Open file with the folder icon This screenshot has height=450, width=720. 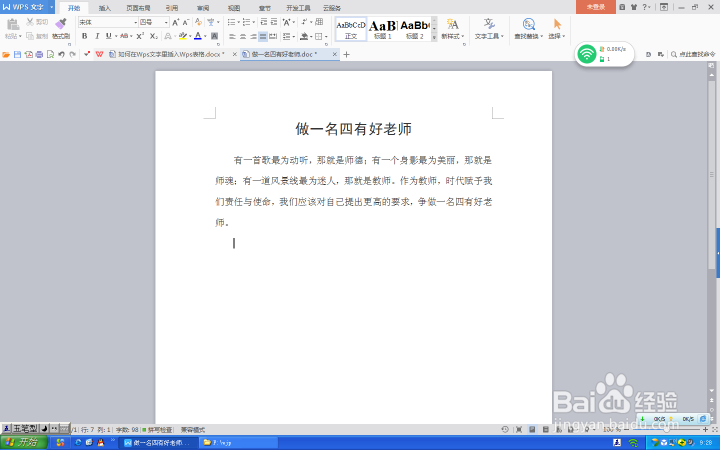(x=6, y=54)
